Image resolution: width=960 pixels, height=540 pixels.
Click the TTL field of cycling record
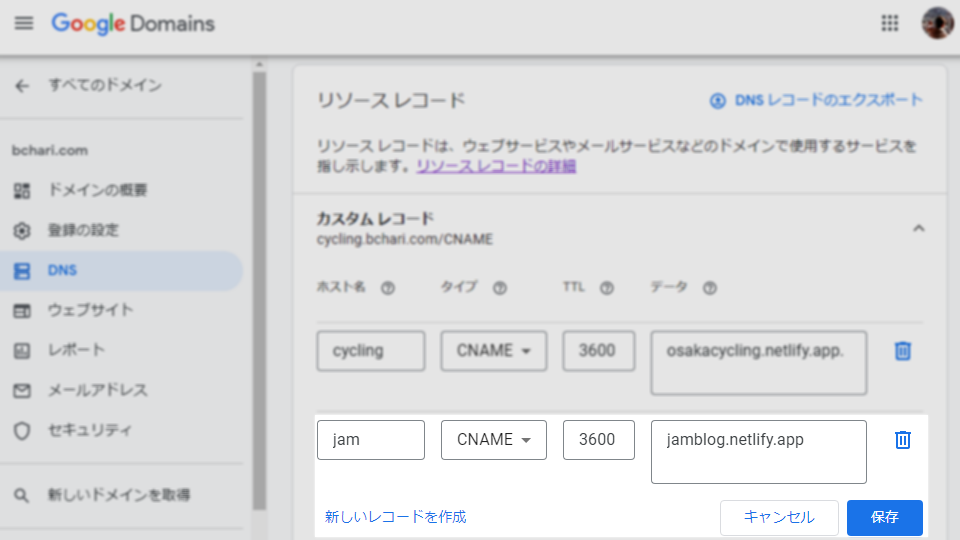pos(599,351)
